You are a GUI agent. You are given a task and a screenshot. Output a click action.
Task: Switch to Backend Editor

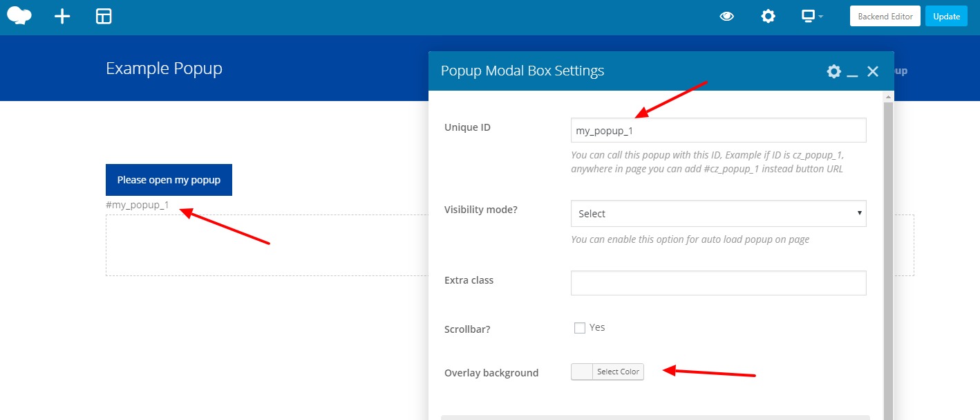(885, 17)
